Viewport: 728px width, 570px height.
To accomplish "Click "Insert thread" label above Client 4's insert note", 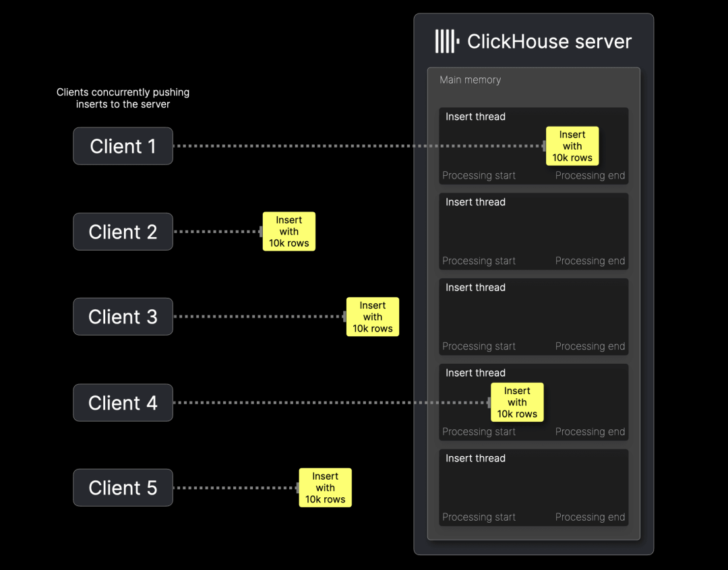I will (475, 373).
